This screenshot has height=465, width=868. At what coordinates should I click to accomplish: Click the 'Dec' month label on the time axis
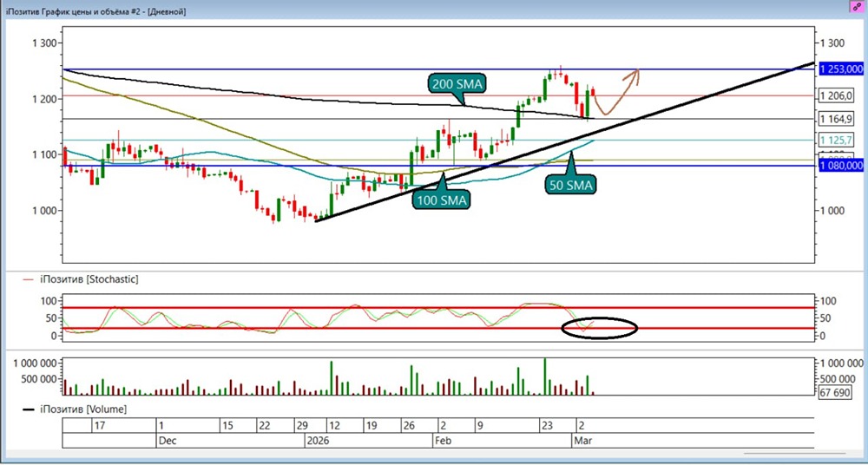coord(167,441)
